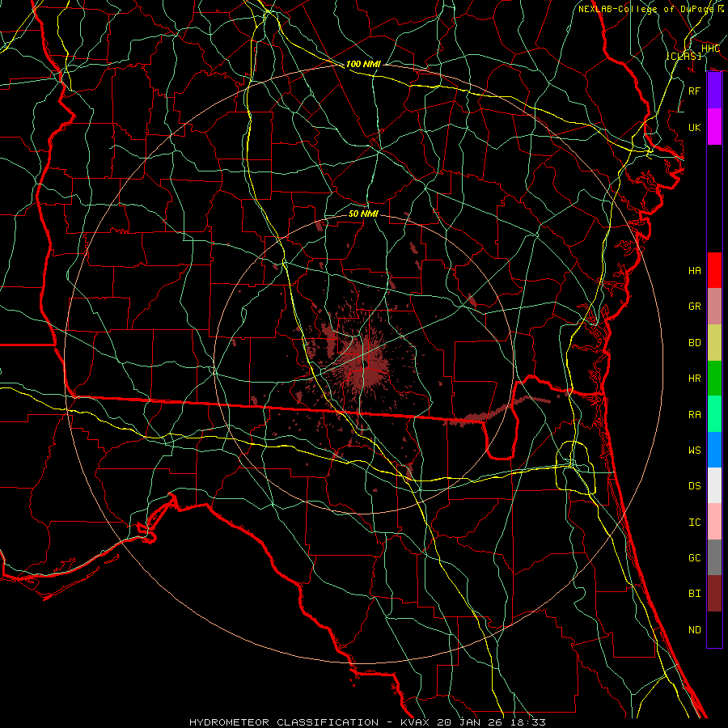The width and height of the screenshot is (728, 728).
Task: Click the 100 NMI range ring label
Action: tap(363, 64)
